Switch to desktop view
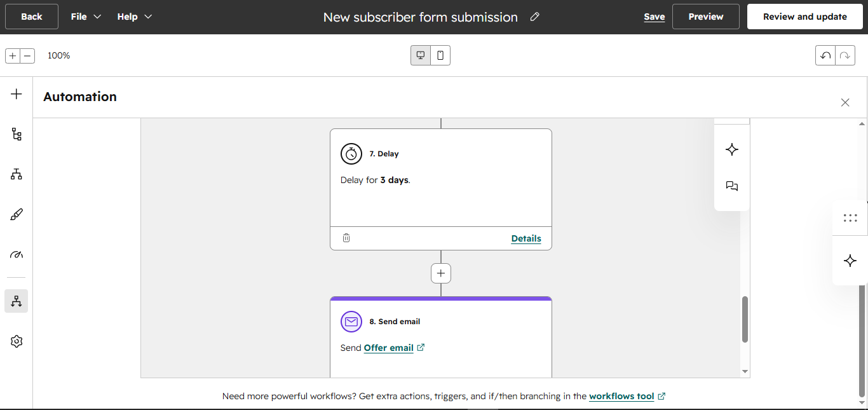The width and height of the screenshot is (868, 410). click(421, 55)
